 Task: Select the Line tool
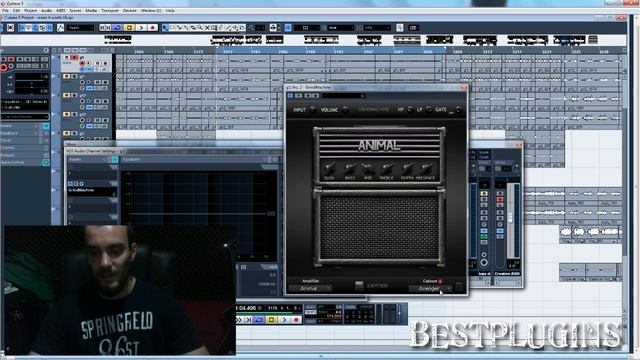pyautogui.click(x=228, y=28)
